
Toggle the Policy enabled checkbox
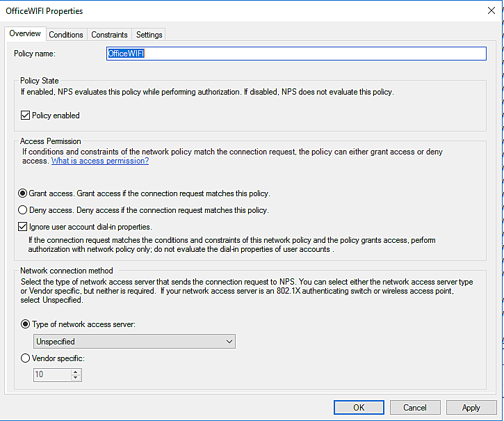[26, 116]
